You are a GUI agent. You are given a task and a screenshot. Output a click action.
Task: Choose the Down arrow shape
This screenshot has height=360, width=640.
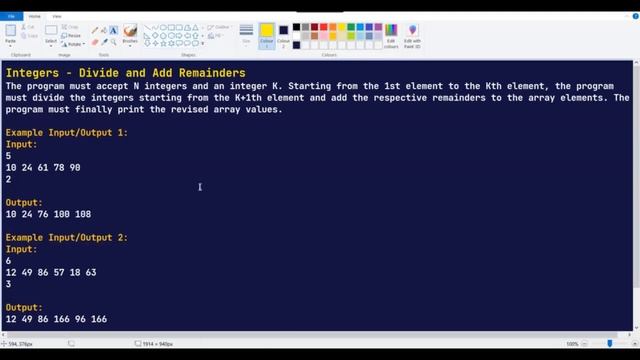tap(147, 43)
